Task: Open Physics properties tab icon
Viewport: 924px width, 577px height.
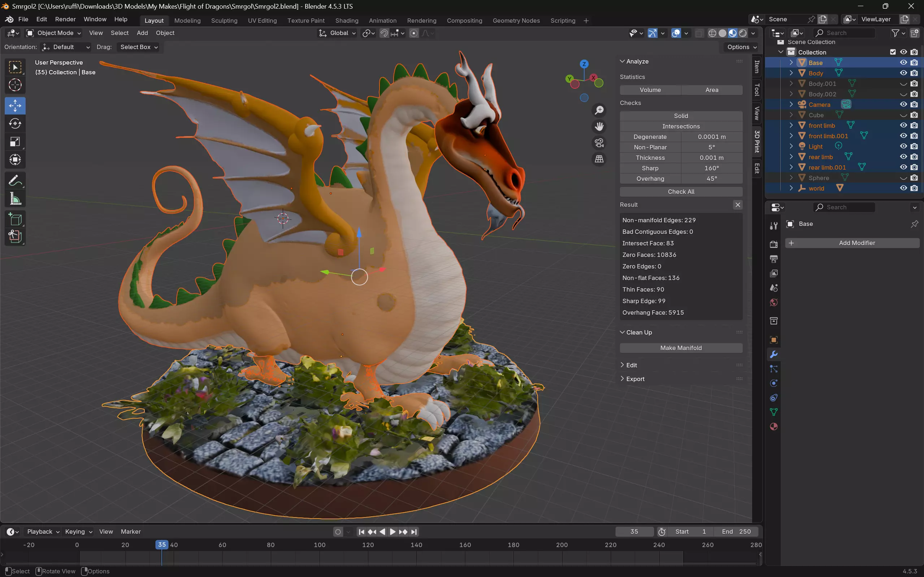Action: pyautogui.click(x=773, y=384)
